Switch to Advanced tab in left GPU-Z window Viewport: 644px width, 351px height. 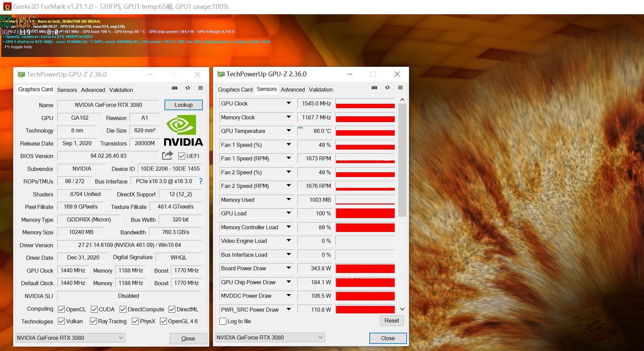(93, 90)
